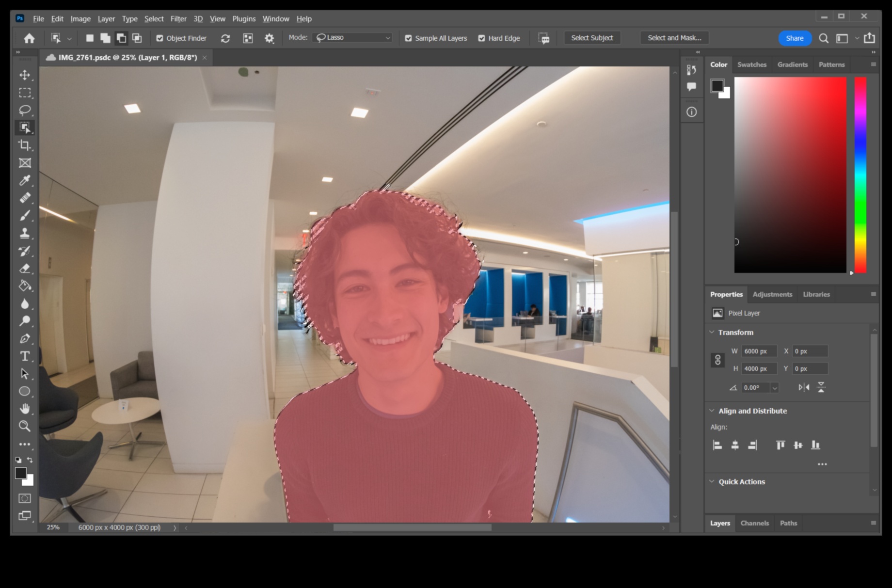Pick the Eyedropper tool
This screenshot has height=588, width=892.
point(25,180)
